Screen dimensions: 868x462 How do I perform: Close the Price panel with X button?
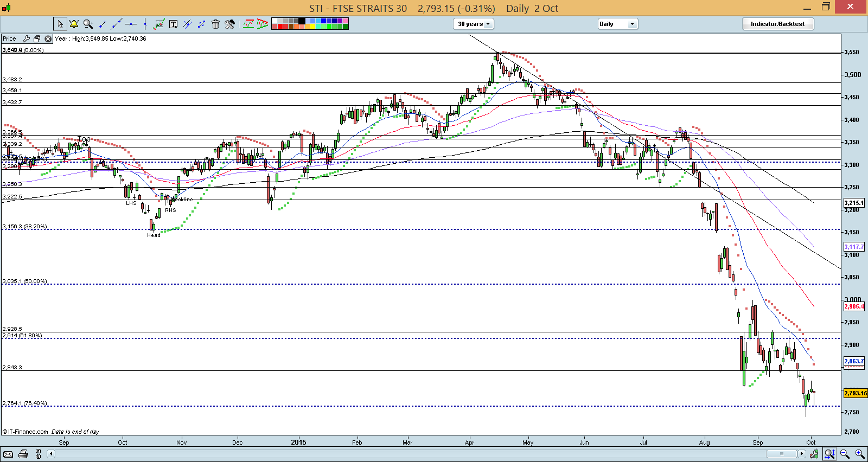[x=48, y=39]
